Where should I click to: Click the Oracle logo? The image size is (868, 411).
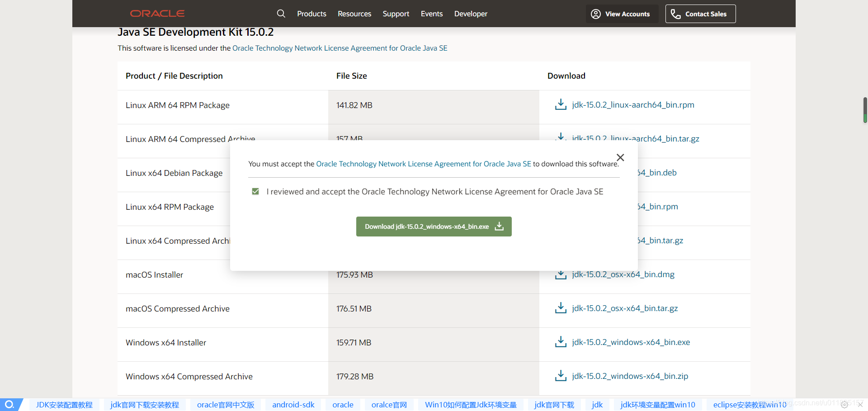(x=157, y=14)
